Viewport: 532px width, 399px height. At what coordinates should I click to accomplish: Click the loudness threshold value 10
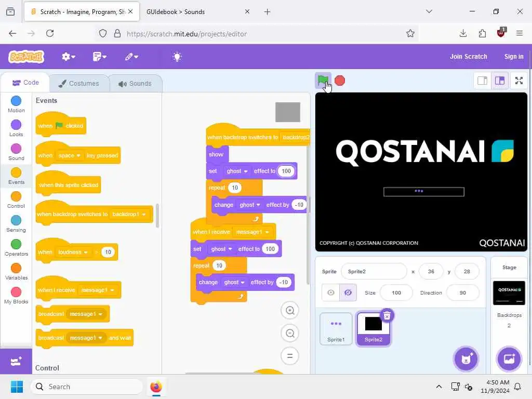[x=108, y=252]
